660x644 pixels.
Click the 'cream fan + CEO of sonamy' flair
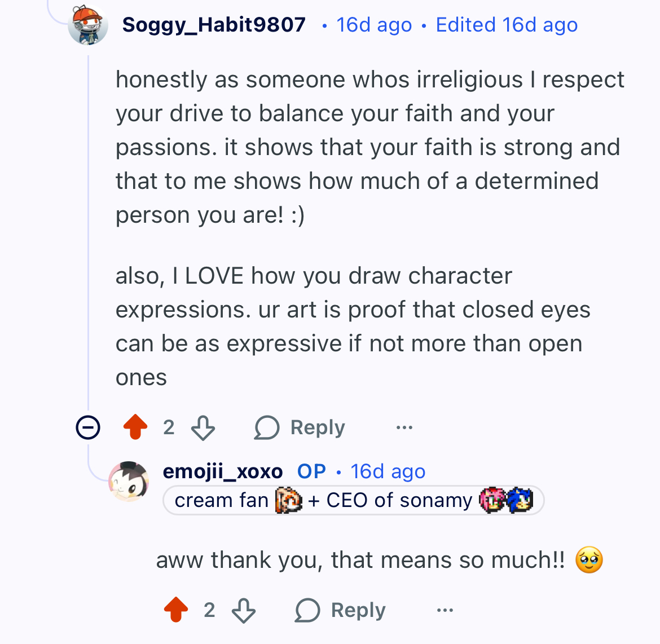(353, 500)
